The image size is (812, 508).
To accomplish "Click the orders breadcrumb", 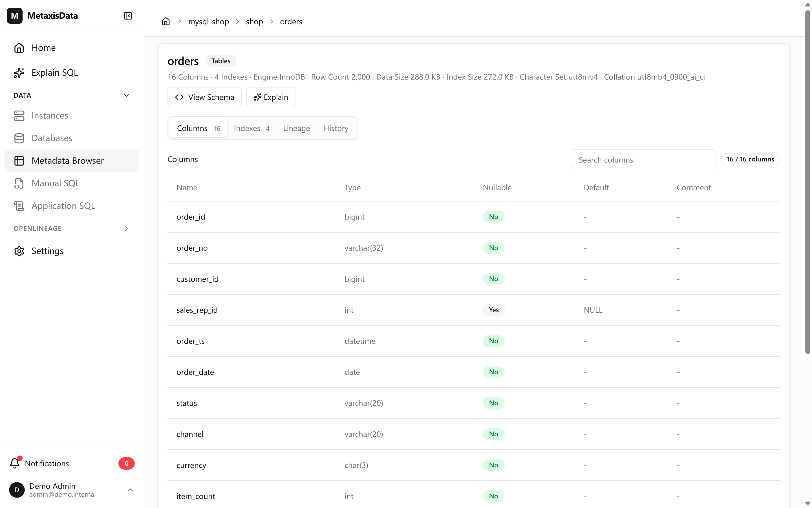I will tap(291, 21).
